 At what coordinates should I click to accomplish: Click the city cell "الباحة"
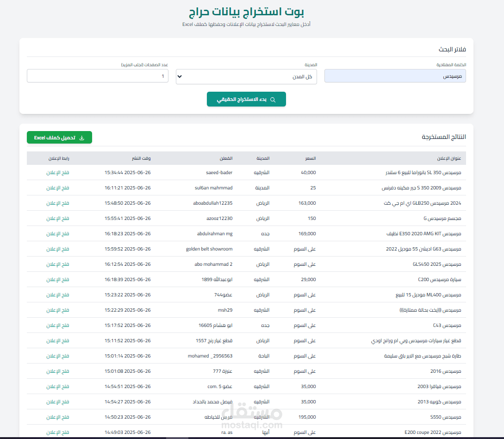pos(264,356)
